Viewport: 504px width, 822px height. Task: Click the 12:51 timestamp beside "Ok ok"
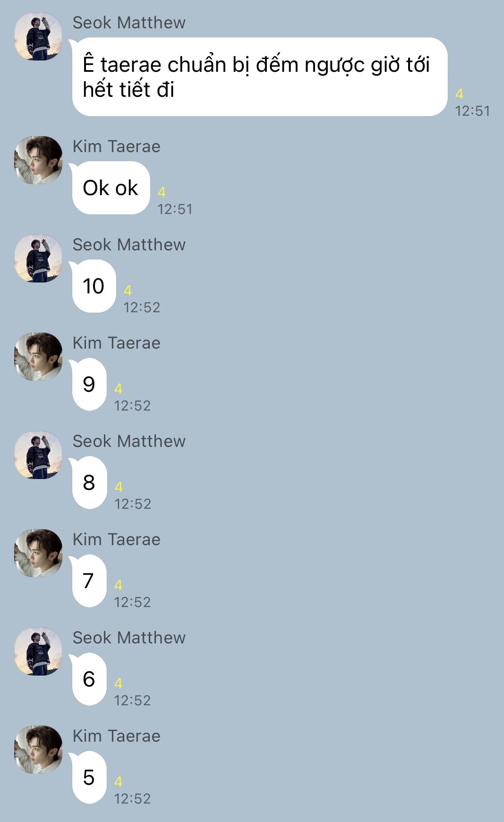(175, 209)
